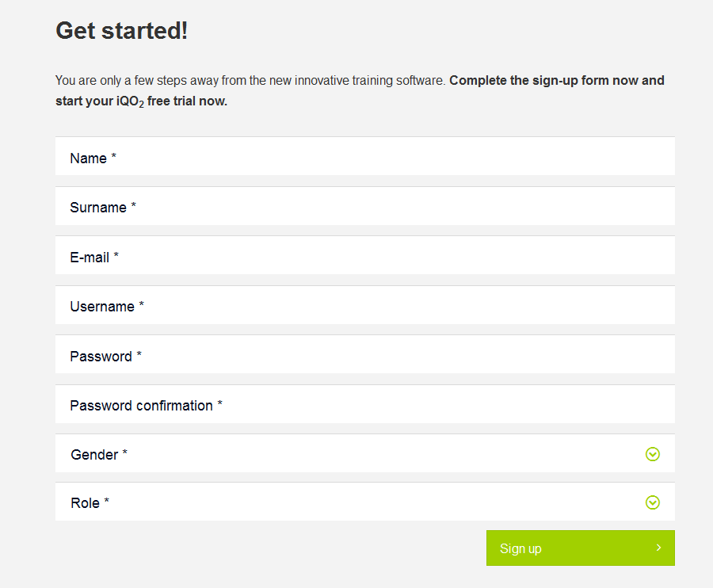Viewport: 713px width, 588px height.
Task: Click the circled chevron next to Gender
Action: (653, 454)
